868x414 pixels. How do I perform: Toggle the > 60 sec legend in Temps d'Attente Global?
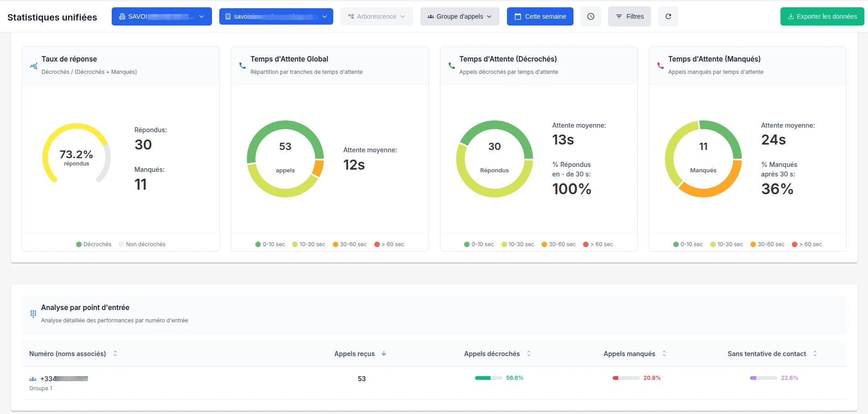click(x=389, y=244)
